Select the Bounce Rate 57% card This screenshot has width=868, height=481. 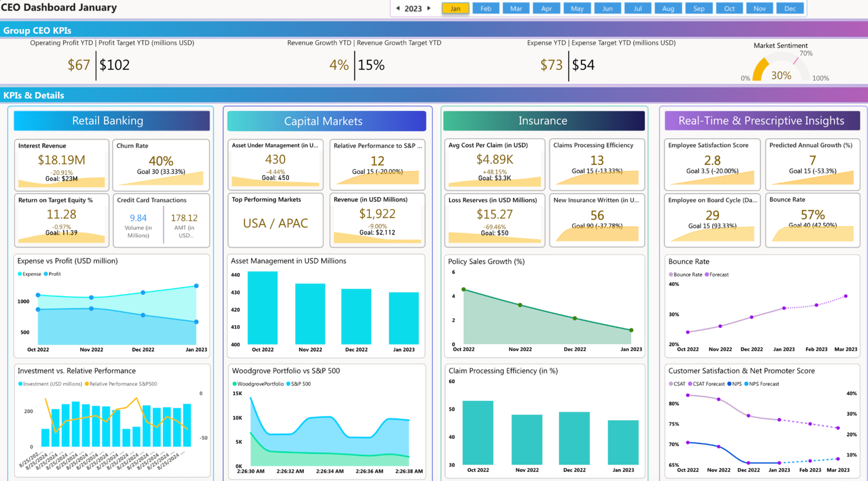click(x=813, y=220)
